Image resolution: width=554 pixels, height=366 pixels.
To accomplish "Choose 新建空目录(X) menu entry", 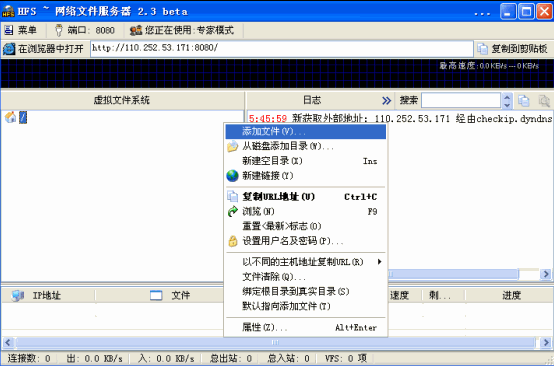I will tap(306, 161).
